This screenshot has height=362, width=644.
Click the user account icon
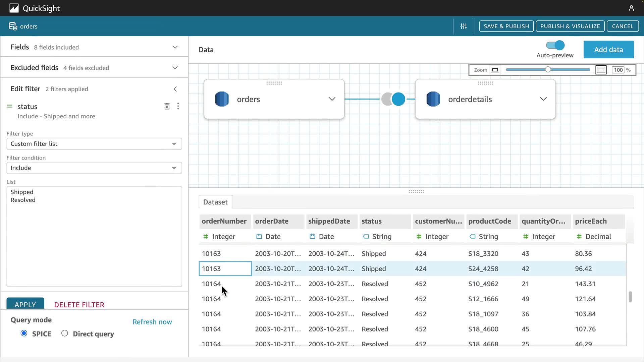tap(631, 8)
